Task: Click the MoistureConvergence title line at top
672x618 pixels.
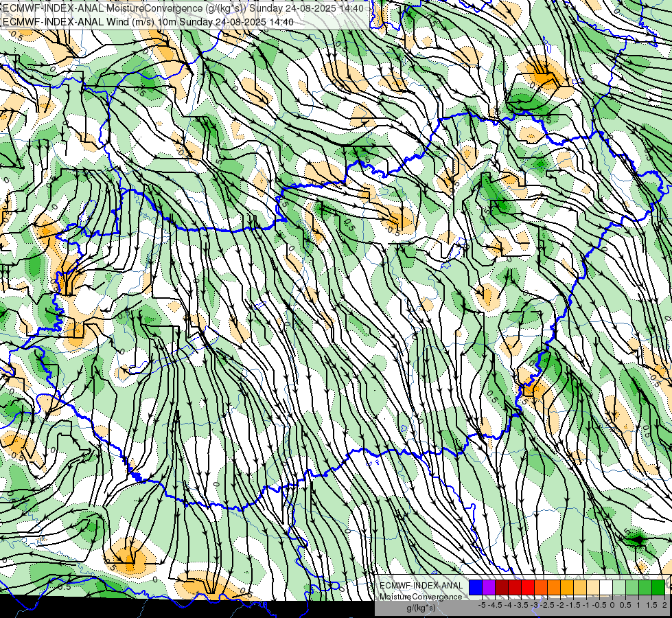Action: click(x=184, y=8)
